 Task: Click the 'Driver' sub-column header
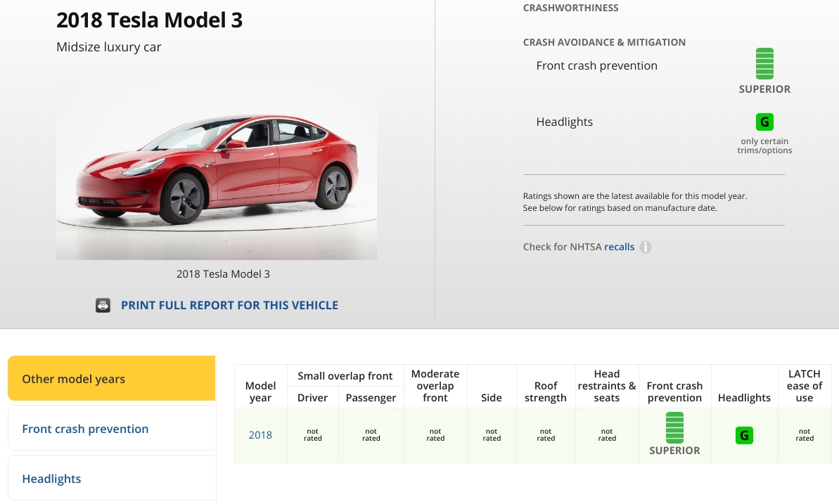click(x=312, y=398)
